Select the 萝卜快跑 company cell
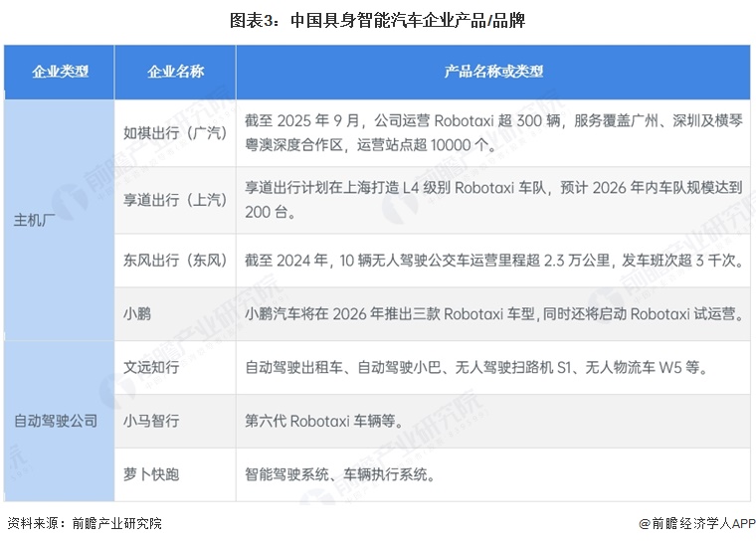The image size is (756, 544). pos(175,474)
